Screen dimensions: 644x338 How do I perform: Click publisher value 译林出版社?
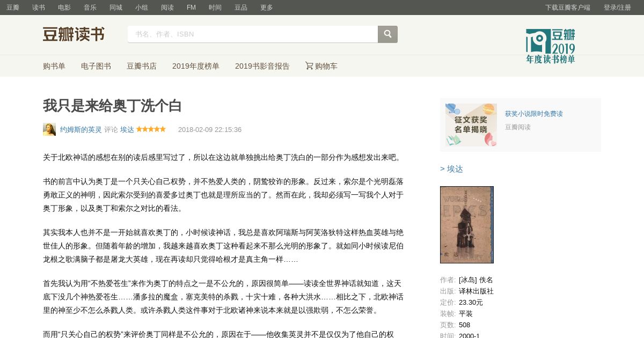[x=476, y=291]
